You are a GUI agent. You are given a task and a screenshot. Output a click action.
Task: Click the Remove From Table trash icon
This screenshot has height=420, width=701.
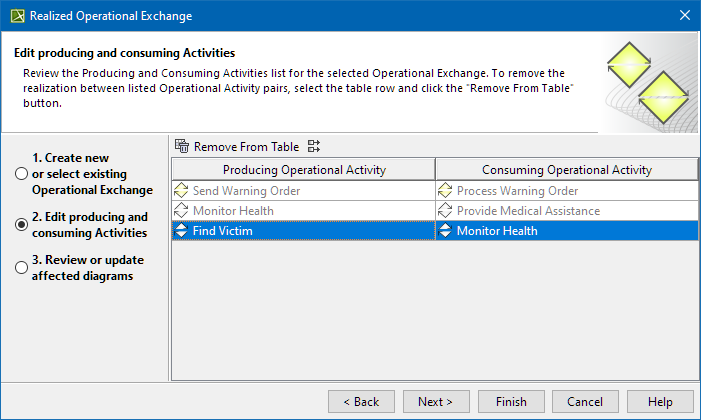point(182,146)
